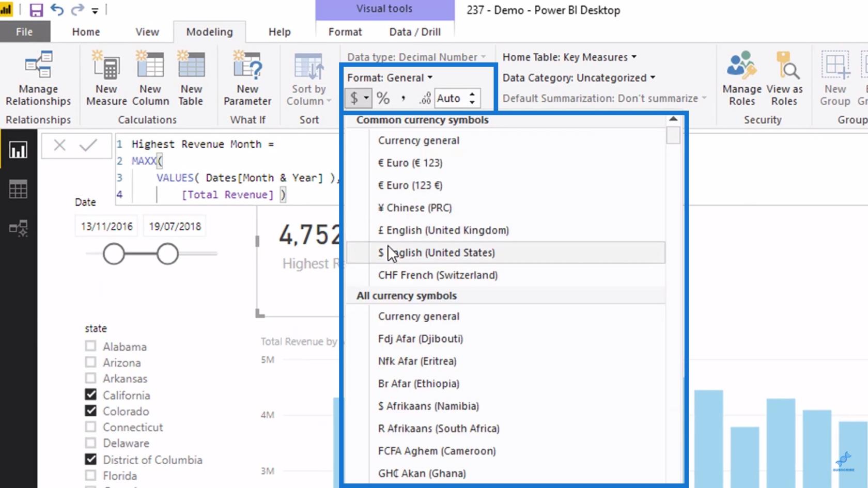Click the decimal places Auto input box
This screenshot has height=488, width=868.
coord(451,98)
